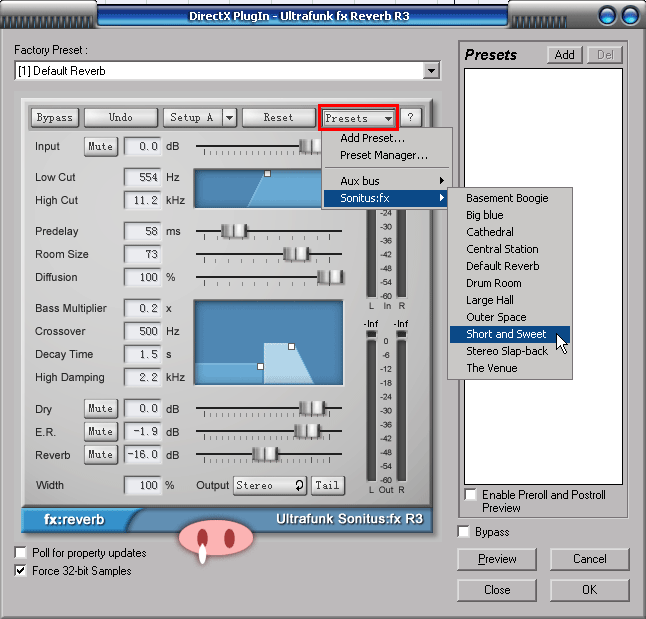
Task: Click the Cancel button
Action: pyautogui.click(x=590, y=559)
